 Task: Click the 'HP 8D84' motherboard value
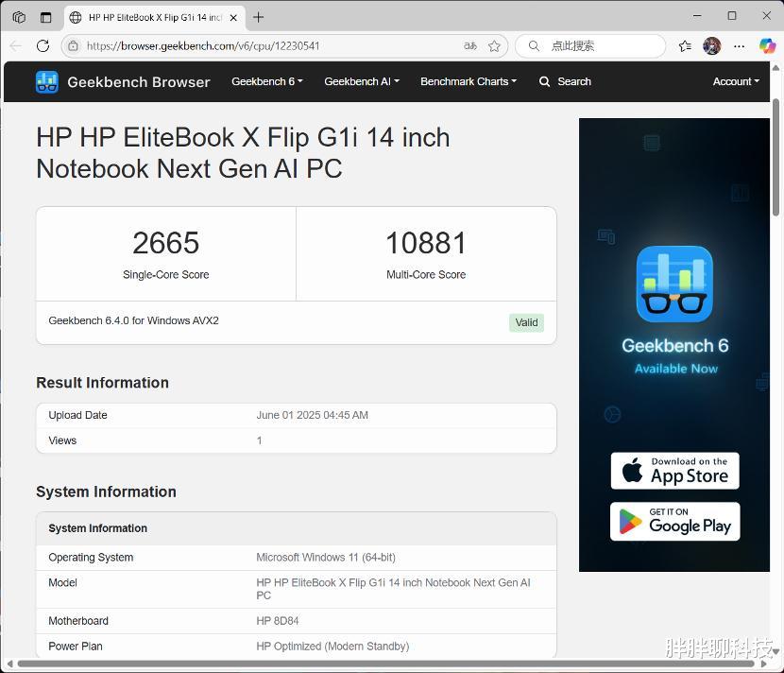278,621
